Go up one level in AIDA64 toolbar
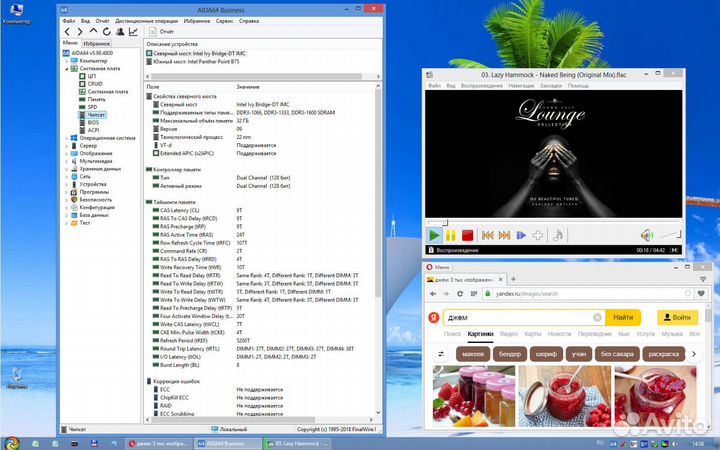This screenshot has height=450, width=720. click(93, 31)
